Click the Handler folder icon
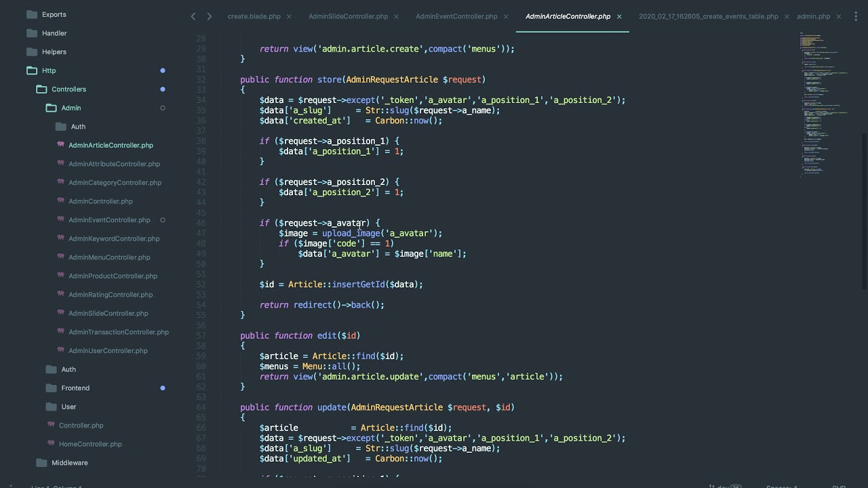Image resolution: width=868 pixels, height=488 pixels. [x=32, y=33]
